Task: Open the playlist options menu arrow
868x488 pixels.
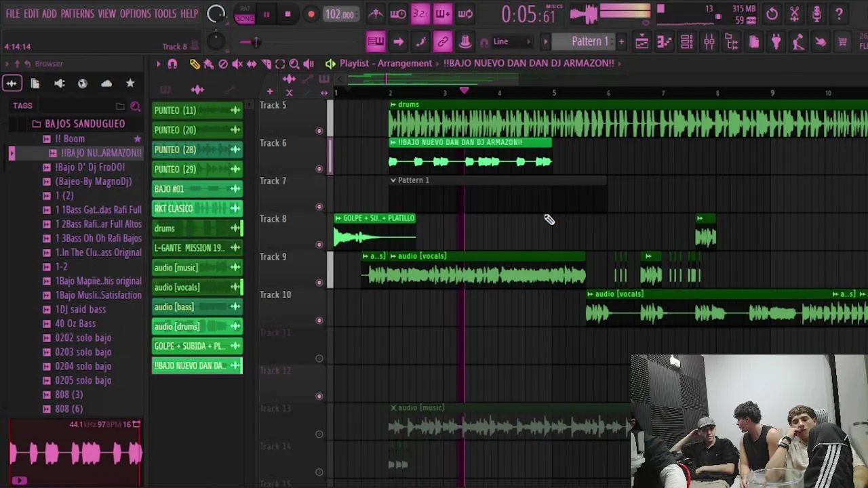Action: pyautogui.click(x=158, y=64)
